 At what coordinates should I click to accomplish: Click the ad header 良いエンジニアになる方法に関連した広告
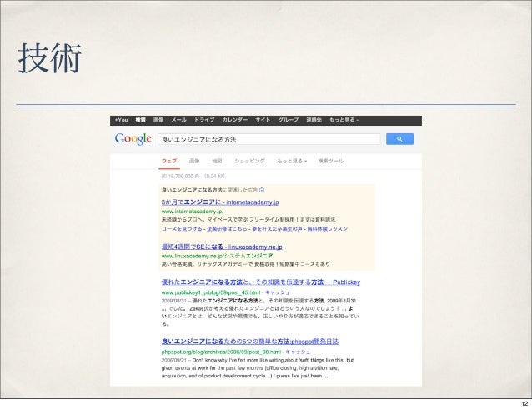pyautogui.click(x=209, y=190)
